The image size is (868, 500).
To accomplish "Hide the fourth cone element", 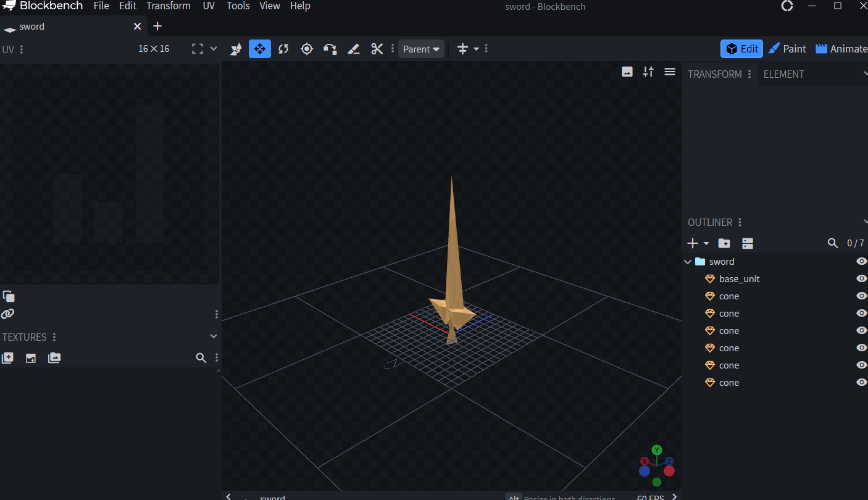I will pos(862,348).
